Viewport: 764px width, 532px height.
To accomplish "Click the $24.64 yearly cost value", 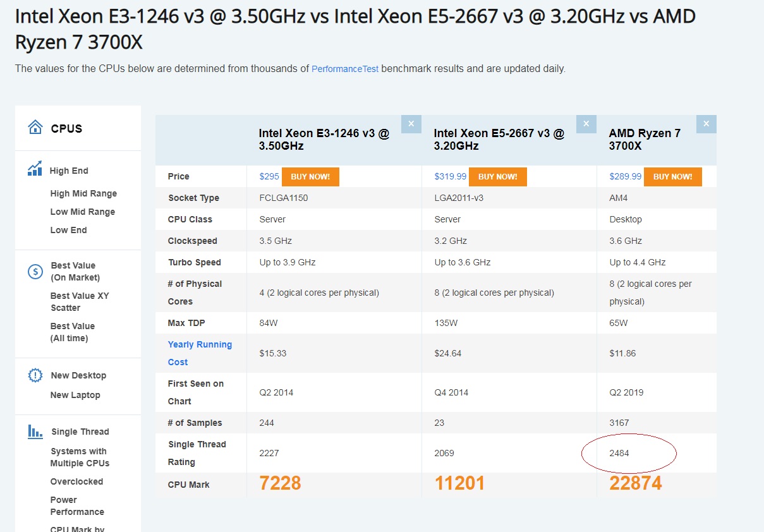I will (448, 353).
